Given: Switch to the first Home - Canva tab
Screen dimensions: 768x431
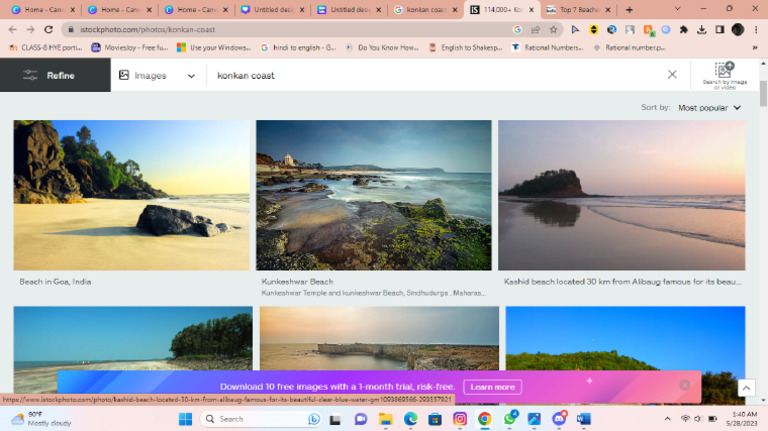Looking at the screenshot, I should click(42, 9).
